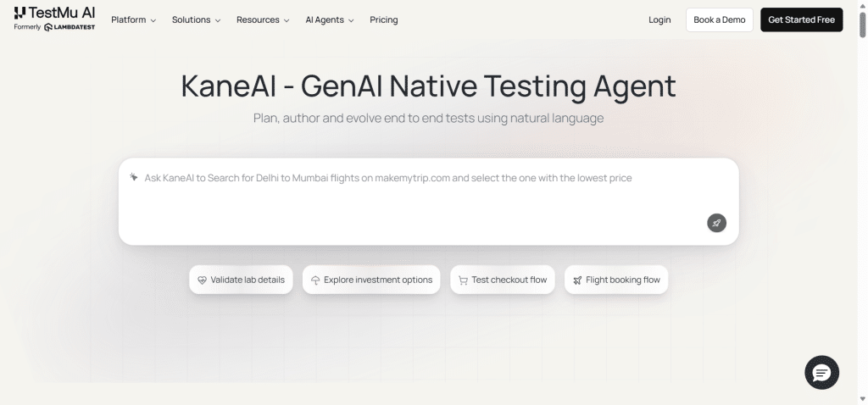Image resolution: width=868 pixels, height=405 pixels.
Task: Select the Explore investment options suggestion
Action: 371,280
